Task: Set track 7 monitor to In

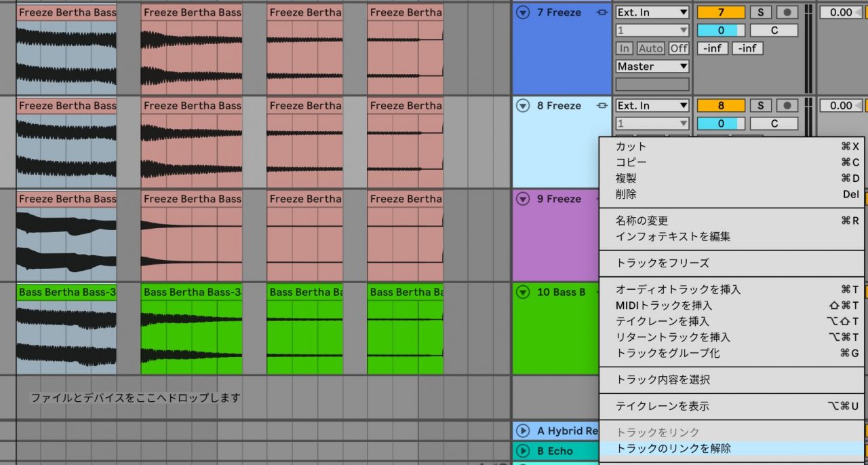Action: (625, 48)
